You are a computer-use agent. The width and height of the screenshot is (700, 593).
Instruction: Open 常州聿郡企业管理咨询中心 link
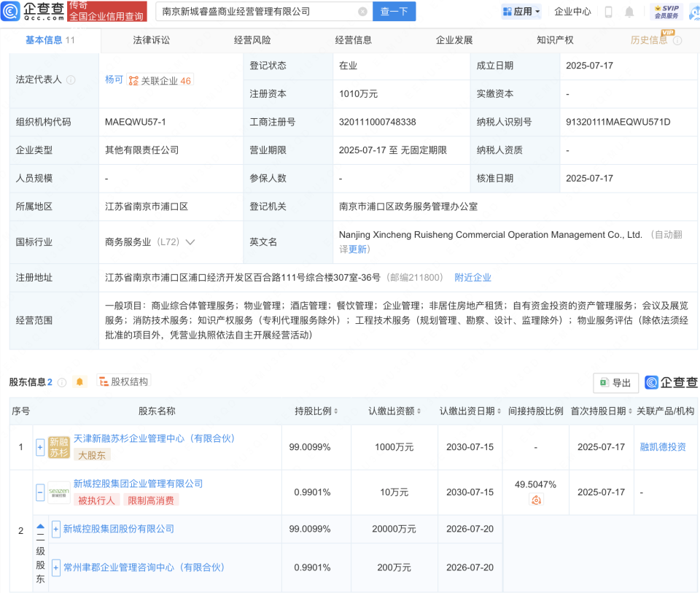pos(144,567)
